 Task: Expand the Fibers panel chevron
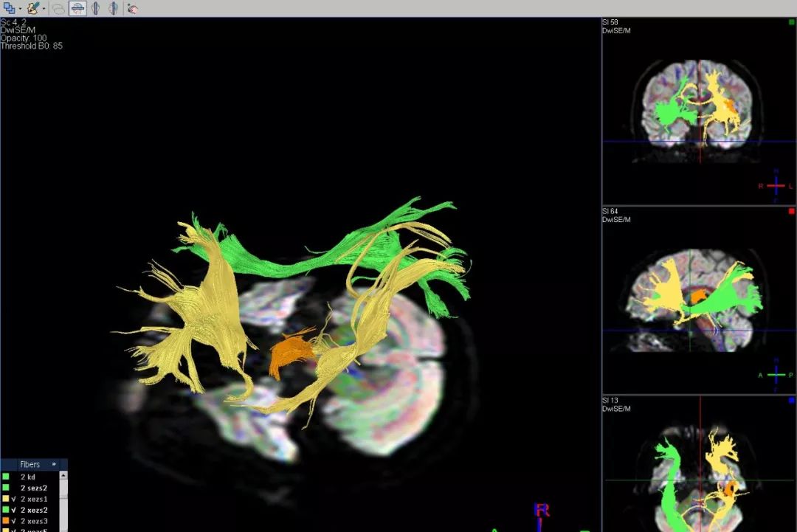click(54, 464)
